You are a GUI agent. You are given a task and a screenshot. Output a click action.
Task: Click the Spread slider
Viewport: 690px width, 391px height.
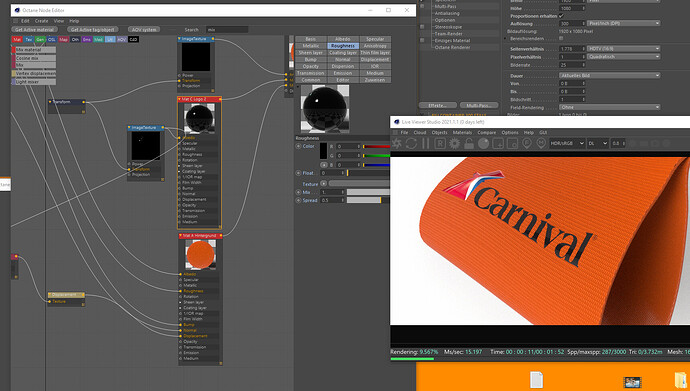pos(368,200)
